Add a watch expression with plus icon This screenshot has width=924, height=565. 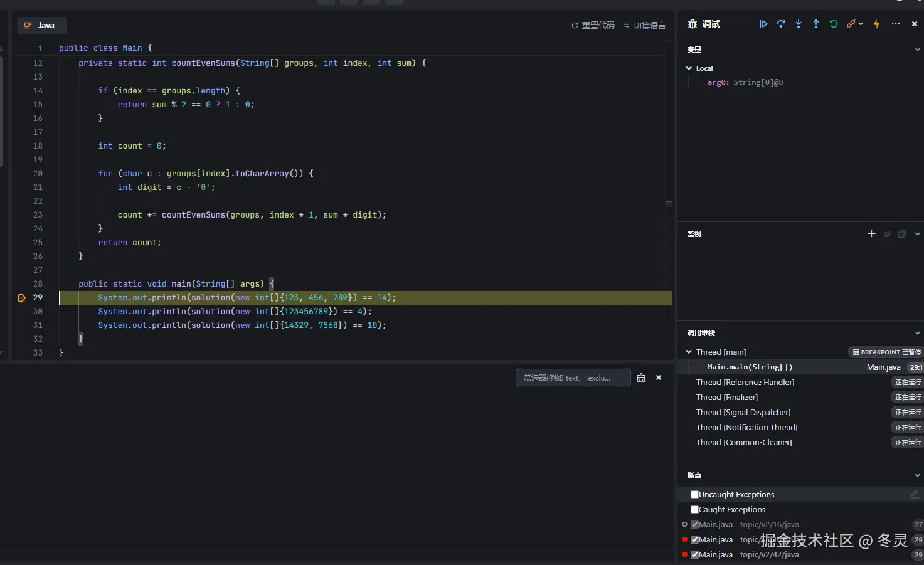(871, 234)
